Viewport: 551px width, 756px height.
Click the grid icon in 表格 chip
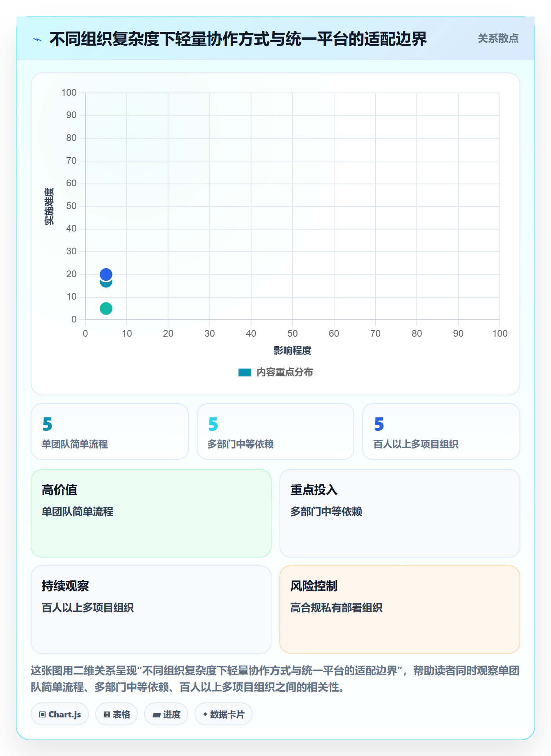coord(107,715)
